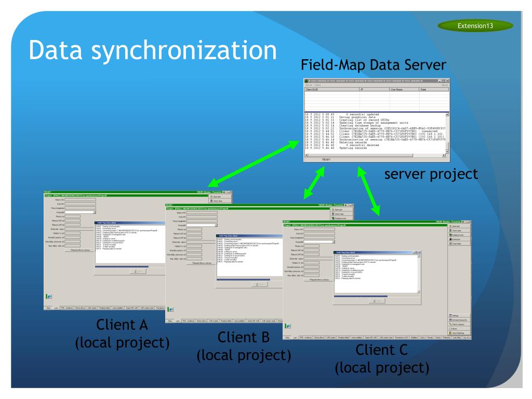This screenshot has width=532, height=399.
Task: Click the Název LHC field in Client C
Action: click(320, 229)
